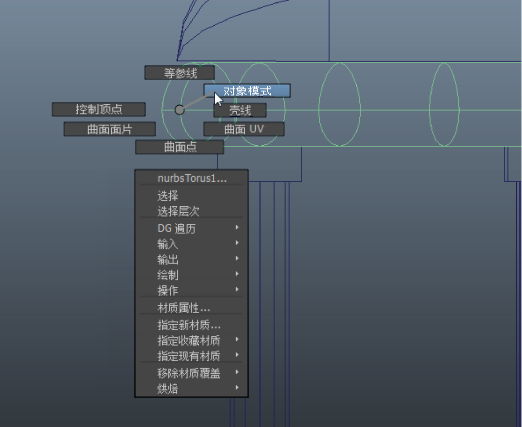Select 曲面点 component mode

tap(180, 147)
